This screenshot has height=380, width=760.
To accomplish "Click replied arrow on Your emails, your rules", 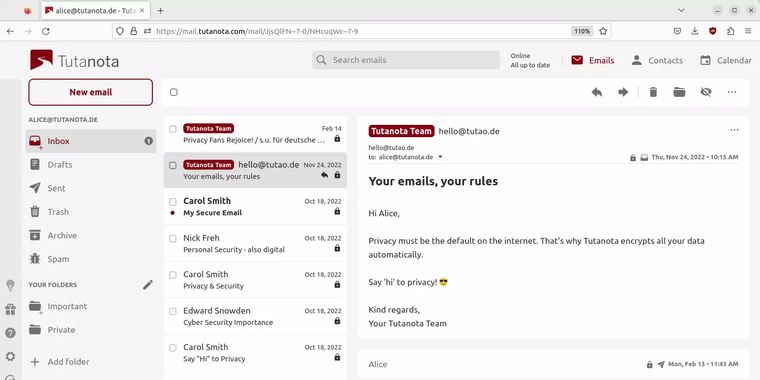I will [x=324, y=175].
